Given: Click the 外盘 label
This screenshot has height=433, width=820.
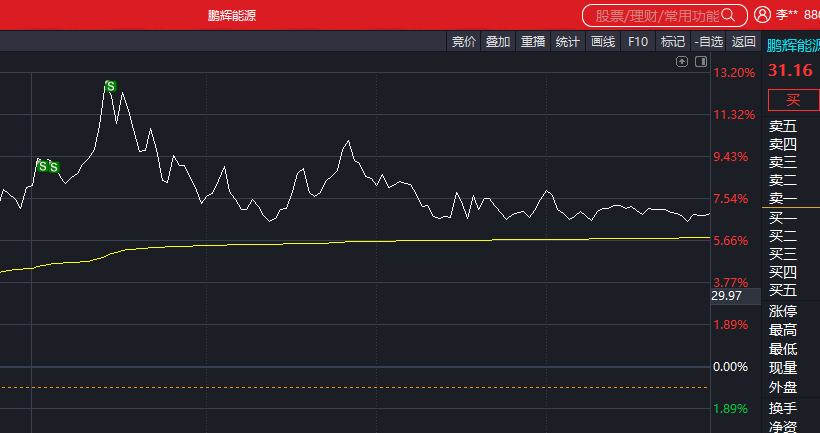Looking at the screenshot, I should pos(783,387).
